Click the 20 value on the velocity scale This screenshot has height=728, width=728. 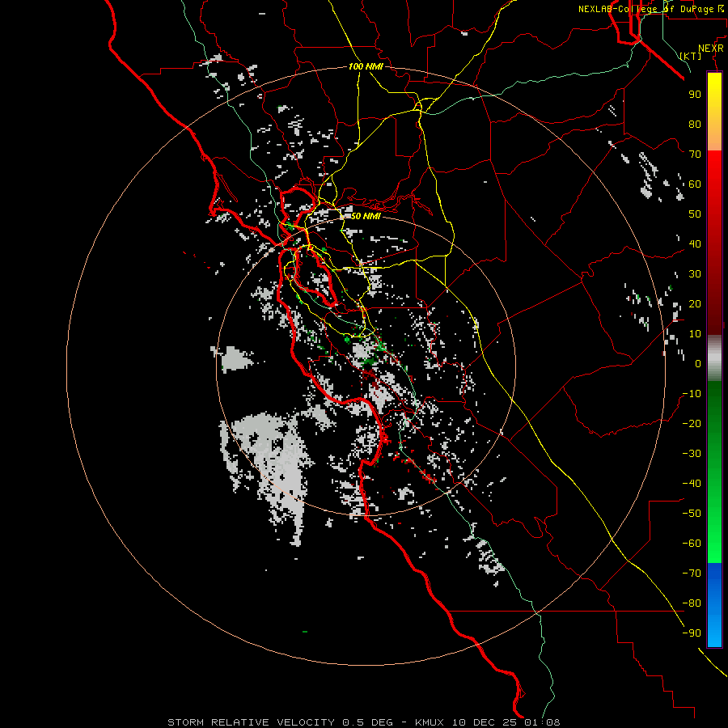695,304
